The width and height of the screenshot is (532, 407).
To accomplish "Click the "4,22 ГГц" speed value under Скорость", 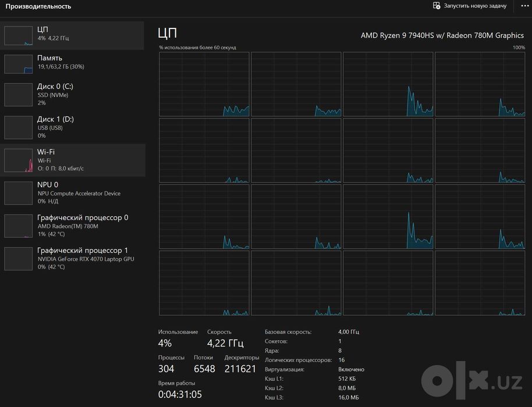I will (x=225, y=343).
